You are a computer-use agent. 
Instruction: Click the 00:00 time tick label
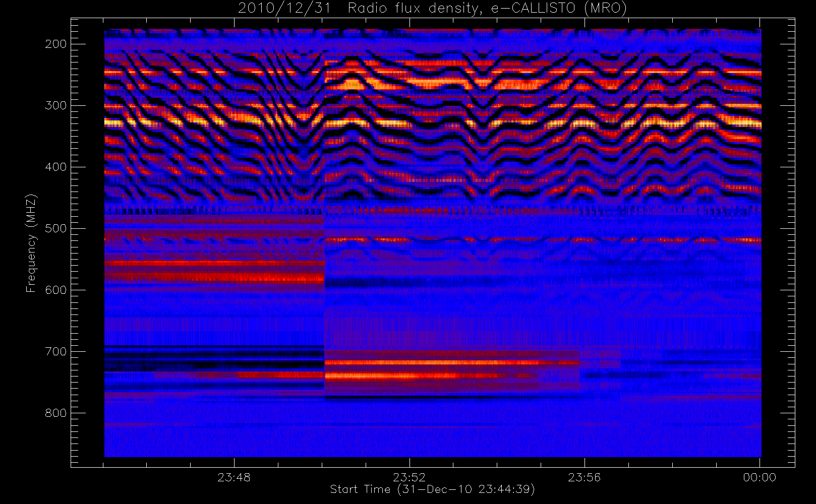(x=760, y=477)
